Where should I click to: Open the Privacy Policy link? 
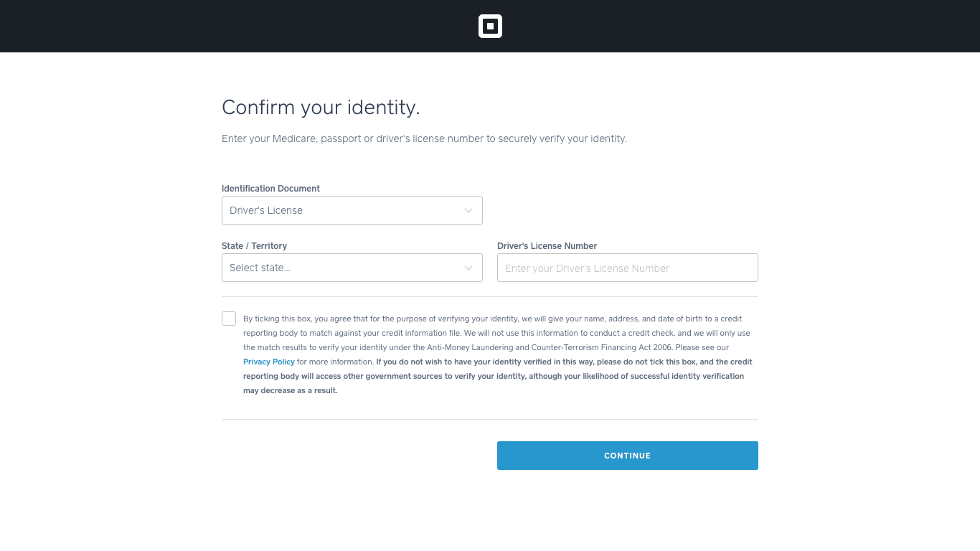[269, 362]
